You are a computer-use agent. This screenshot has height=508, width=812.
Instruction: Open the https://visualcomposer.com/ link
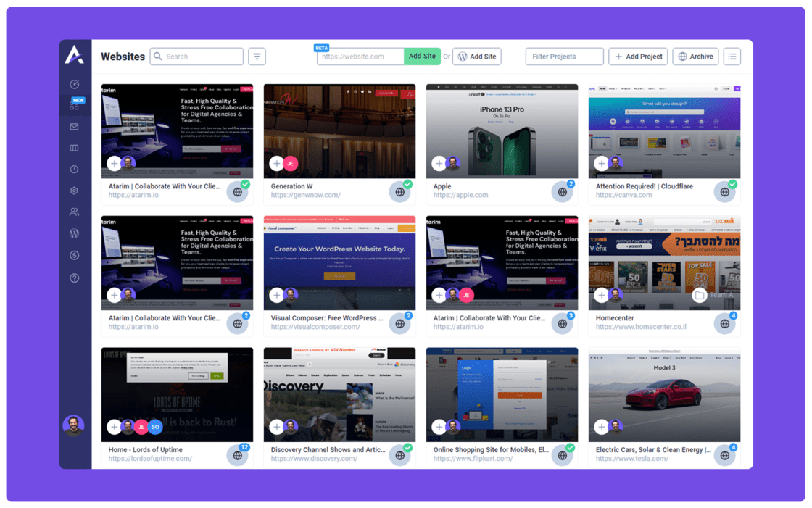pos(315,327)
